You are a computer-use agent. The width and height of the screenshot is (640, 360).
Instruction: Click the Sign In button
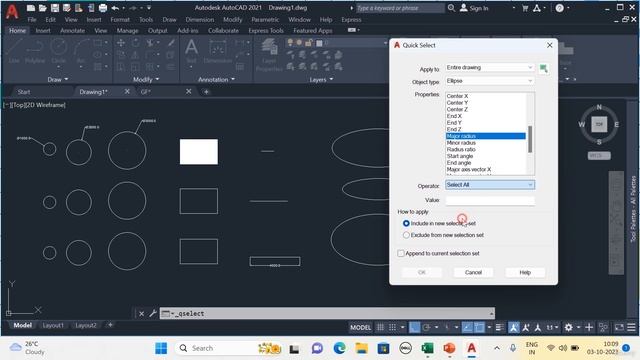(x=474, y=8)
